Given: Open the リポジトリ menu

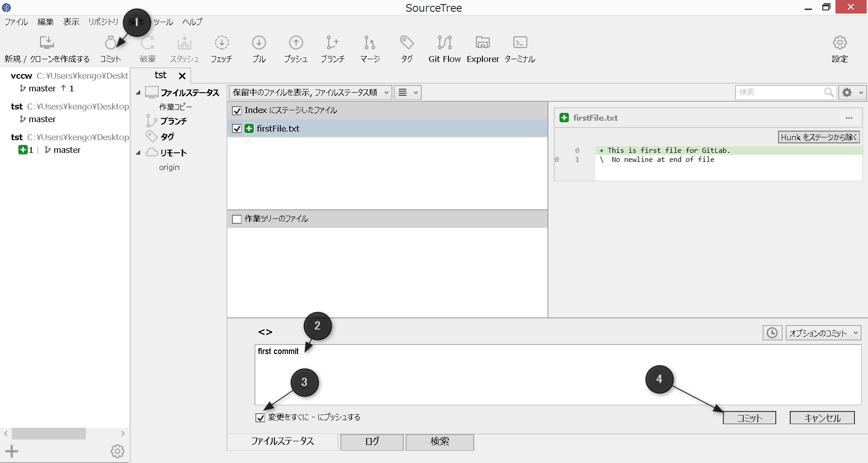Looking at the screenshot, I should (104, 22).
